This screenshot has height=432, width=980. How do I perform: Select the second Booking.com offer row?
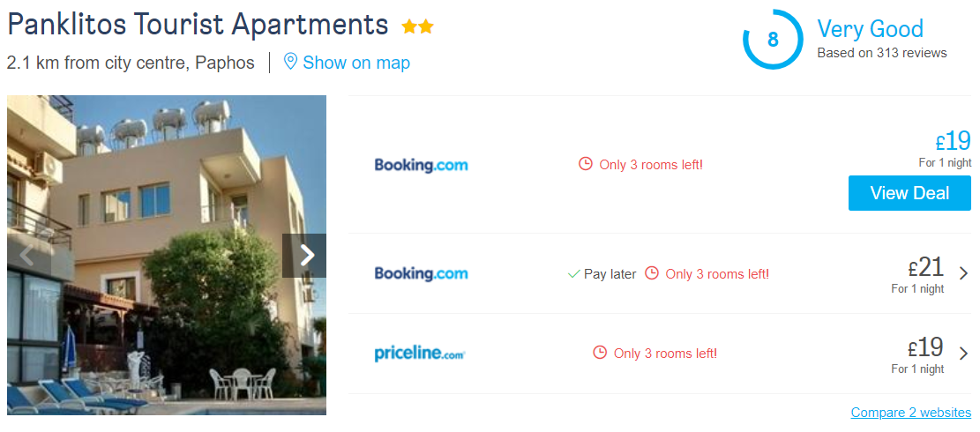click(x=660, y=273)
